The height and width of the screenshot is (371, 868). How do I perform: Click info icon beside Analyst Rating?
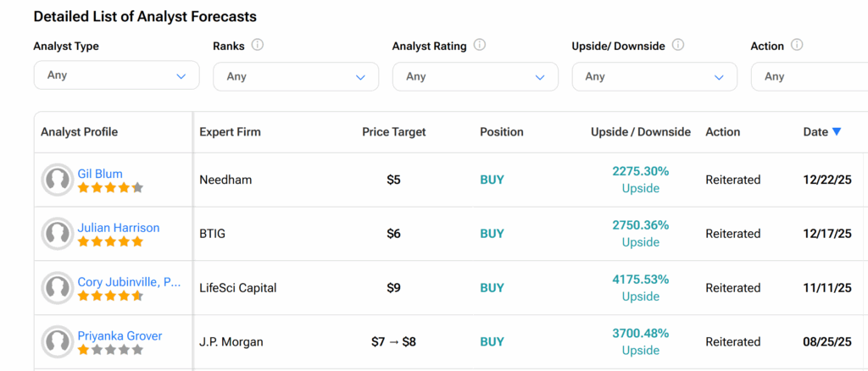pos(480,46)
